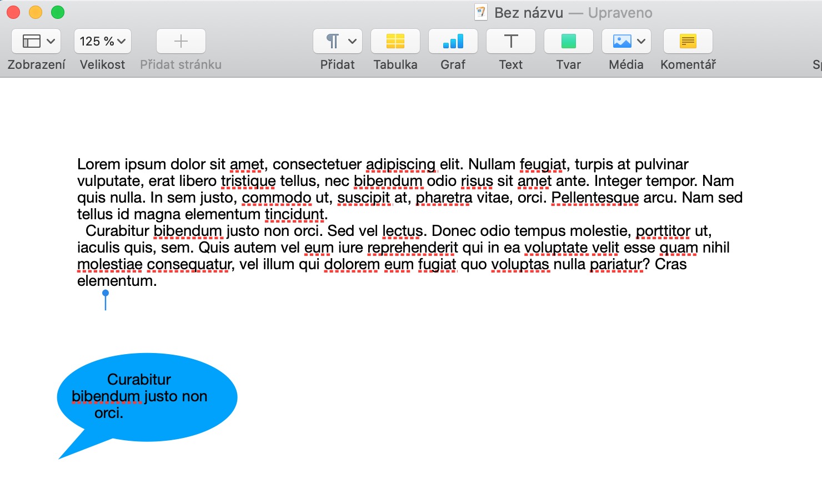
Task: Open the 125 % zoom dropdown
Action: [x=103, y=41]
